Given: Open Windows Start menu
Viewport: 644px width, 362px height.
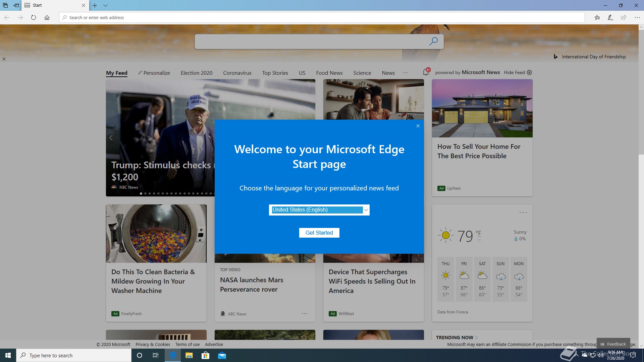Looking at the screenshot, I should point(8,355).
